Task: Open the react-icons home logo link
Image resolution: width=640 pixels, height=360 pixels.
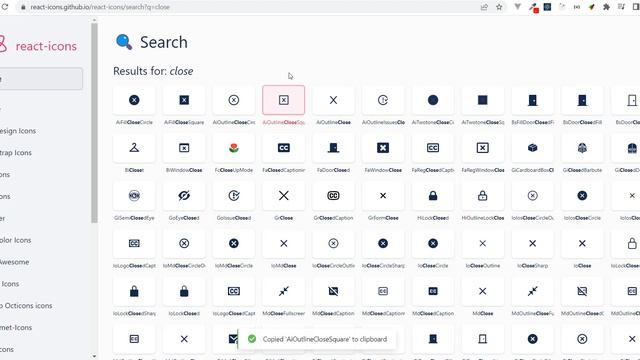Action: [x=38, y=46]
